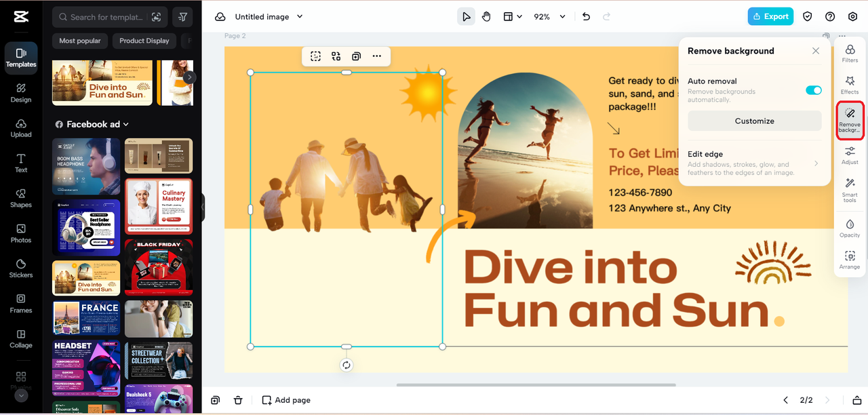Image resolution: width=868 pixels, height=415 pixels.
Task: Select the Product Display tab
Action: pyautogui.click(x=144, y=41)
